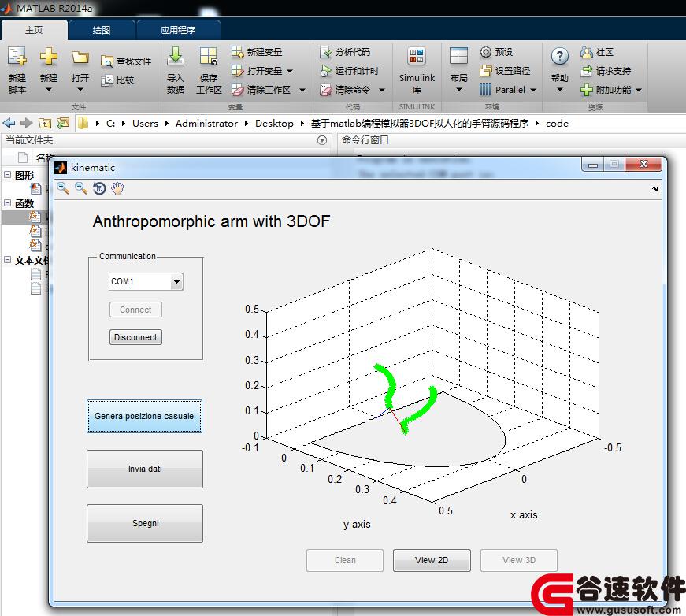The width and height of the screenshot is (686, 616).
Task: Switch to the 主页 (Home) tab
Action: coord(34,30)
